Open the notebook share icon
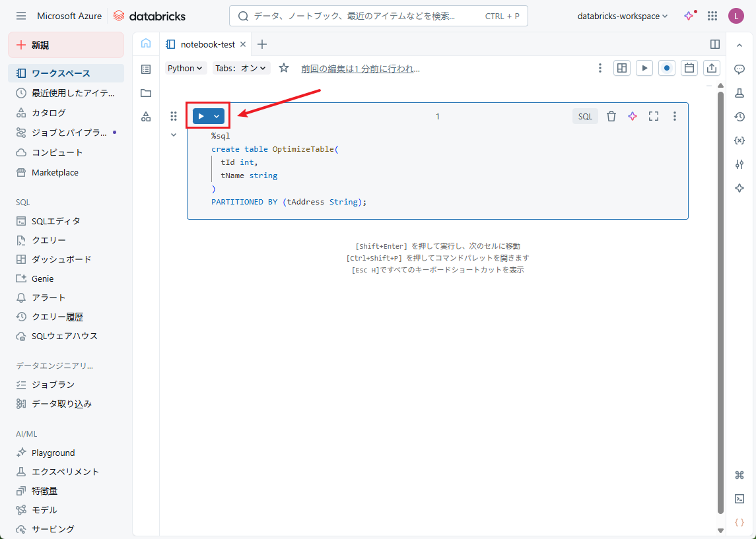Screen dimensions: 756x539 [712, 68]
